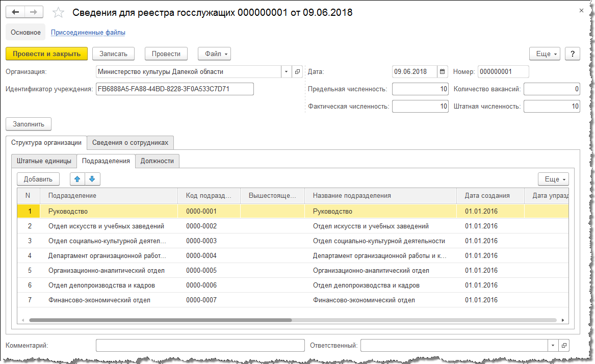Sort by Подразделение column header
This screenshot has width=595, height=364.
[109, 196]
